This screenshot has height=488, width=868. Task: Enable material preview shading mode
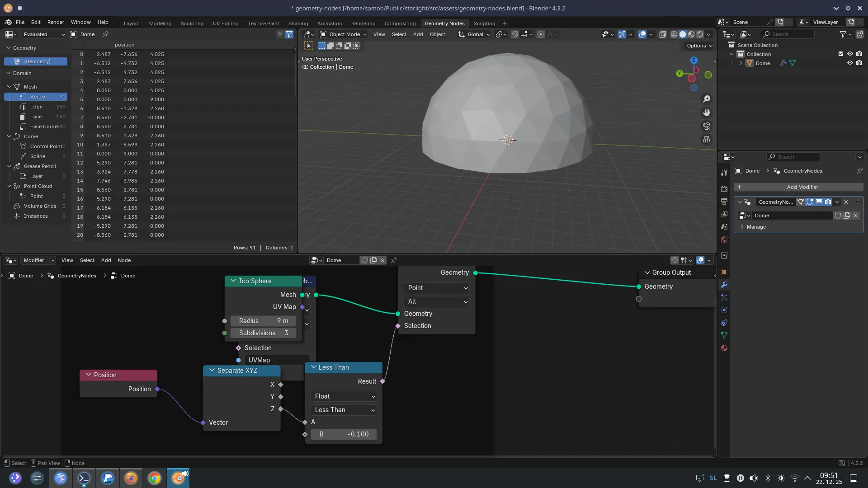click(x=692, y=34)
